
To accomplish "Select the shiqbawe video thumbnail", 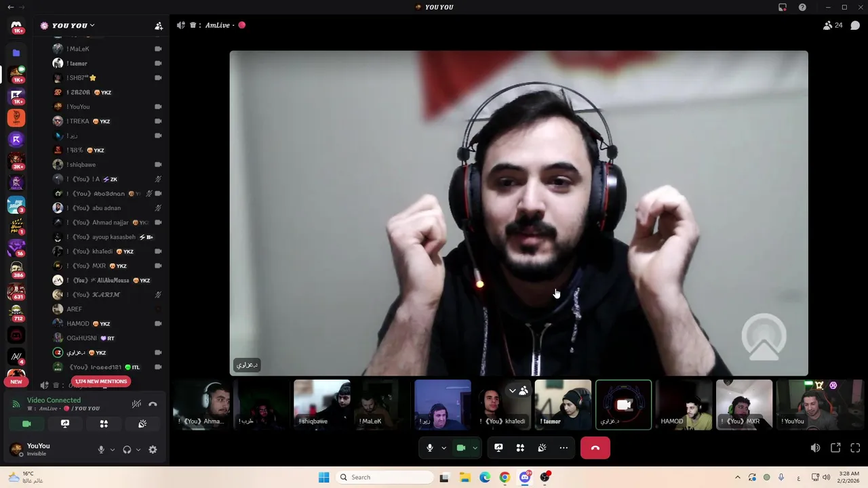I will point(321,405).
